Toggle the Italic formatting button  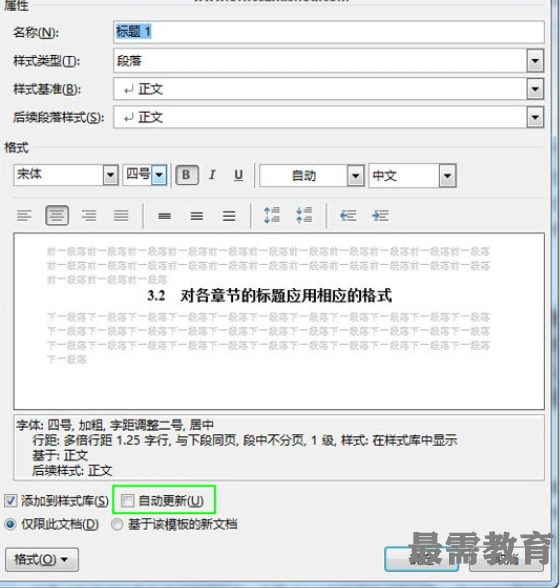tap(212, 175)
